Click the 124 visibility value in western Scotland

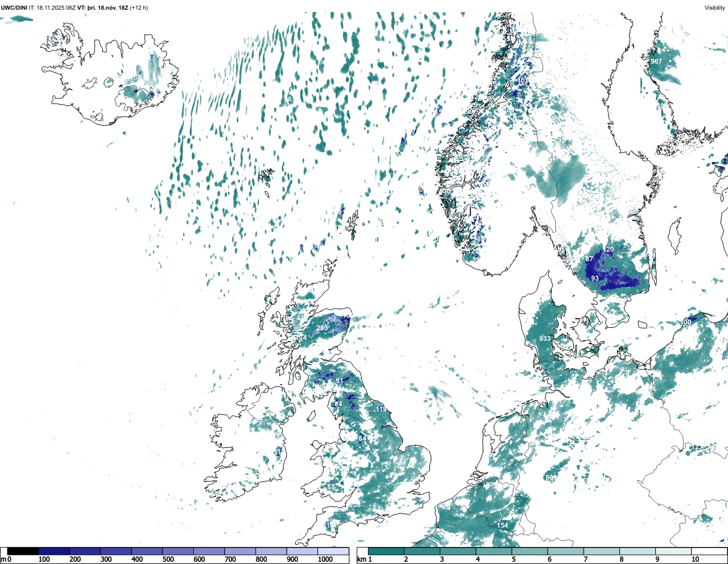(301, 337)
